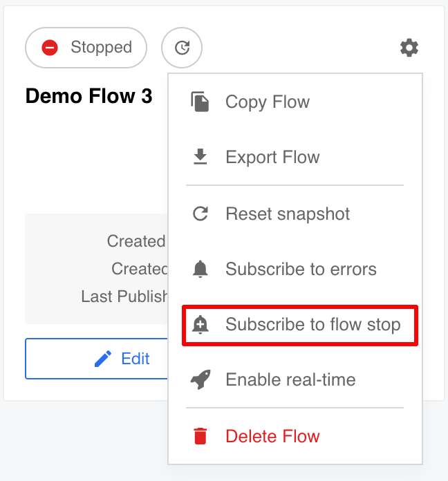
Task: Click the Reset snapshot refresh icon
Action: pyautogui.click(x=200, y=214)
